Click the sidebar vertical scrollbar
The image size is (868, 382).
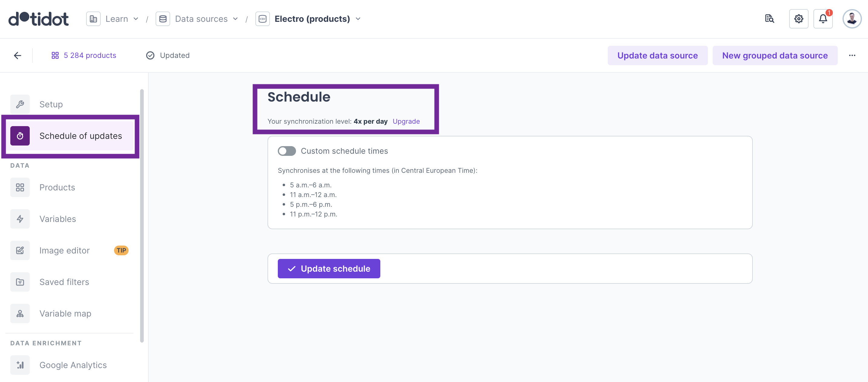coord(142,216)
